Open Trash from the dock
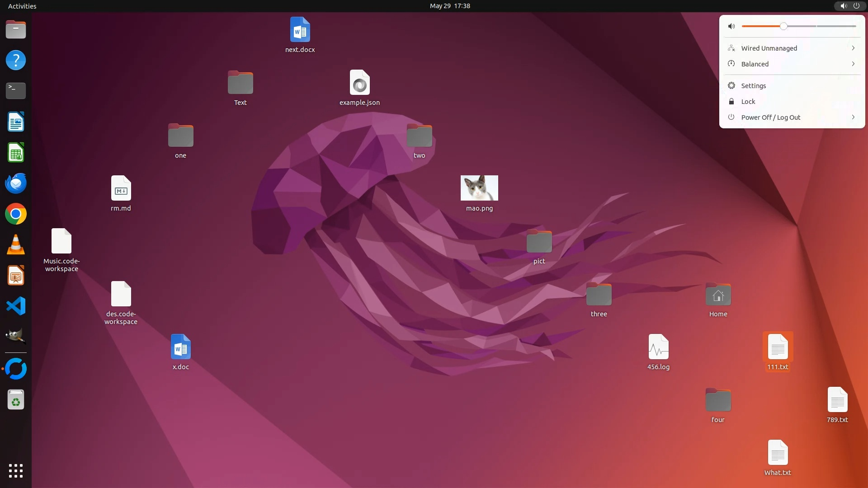 point(16,400)
